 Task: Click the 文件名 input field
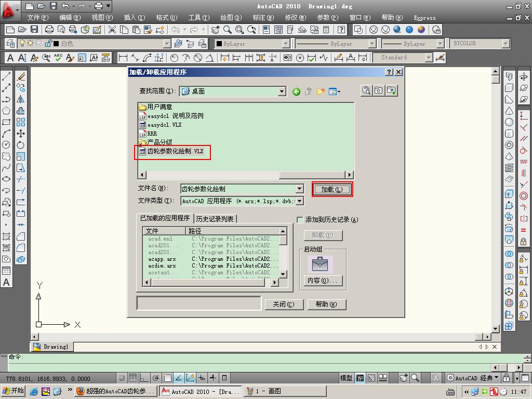(x=238, y=189)
